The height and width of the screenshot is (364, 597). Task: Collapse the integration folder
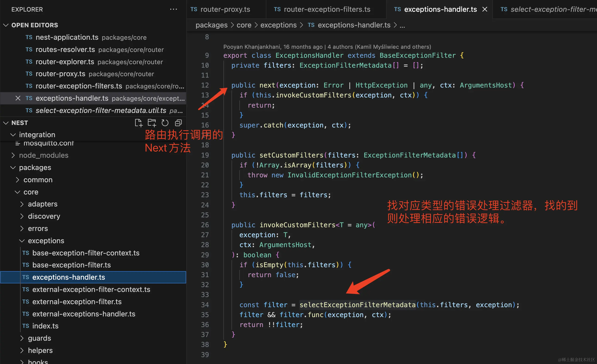[x=13, y=135]
